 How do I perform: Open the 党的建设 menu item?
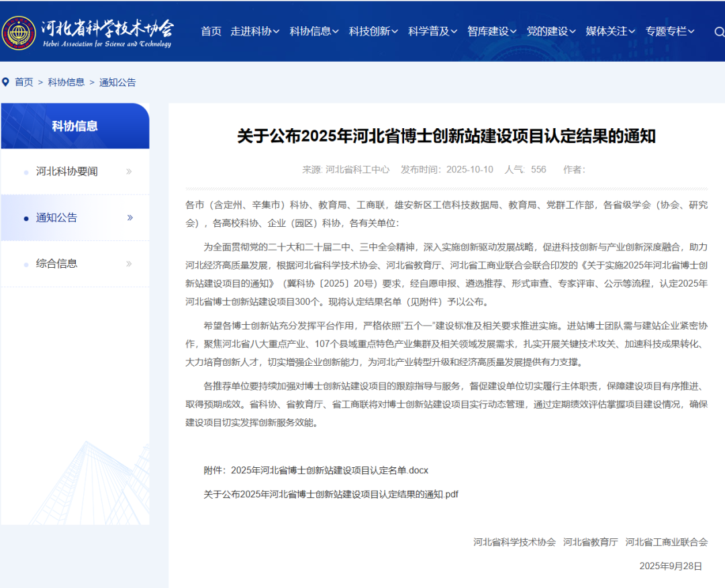[550, 32]
